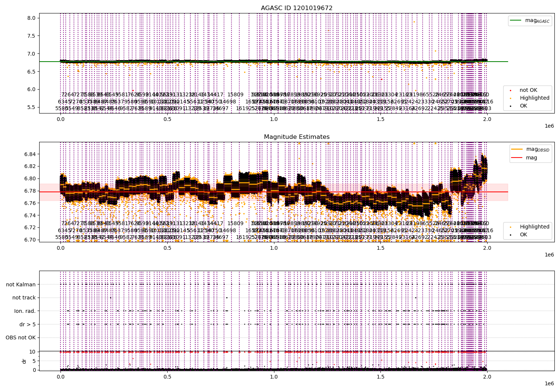Click the 'dr' axis label in bottom plot
Screen dimensions: 560x392
click(x=24, y=361)
